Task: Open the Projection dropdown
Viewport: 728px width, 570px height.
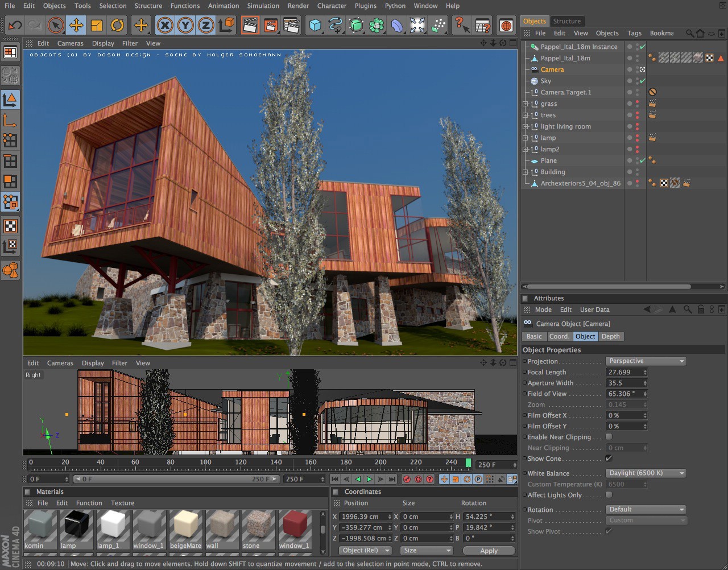Action: (x=646, y=361)
